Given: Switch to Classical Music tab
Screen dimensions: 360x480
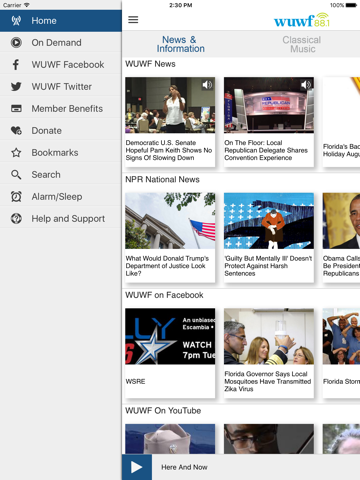Looking at the screenshot, I should pos(302,44).
